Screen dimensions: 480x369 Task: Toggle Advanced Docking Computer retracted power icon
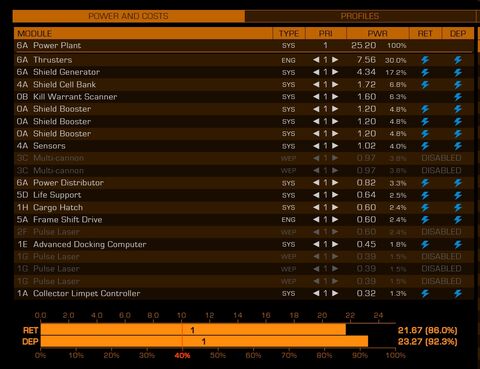click(x=425, y=244)
